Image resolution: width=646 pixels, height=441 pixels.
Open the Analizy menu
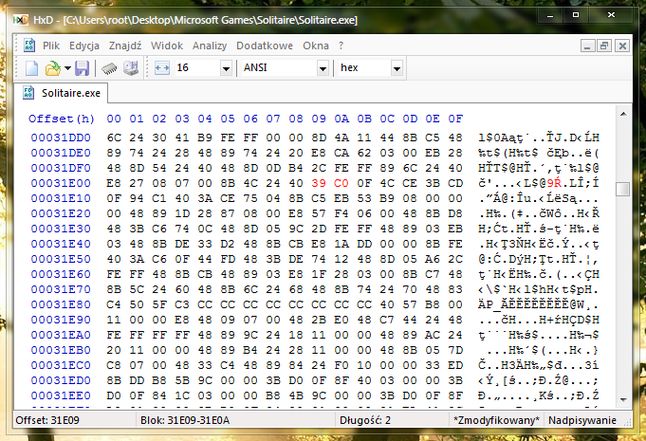(x=210, y=46)
